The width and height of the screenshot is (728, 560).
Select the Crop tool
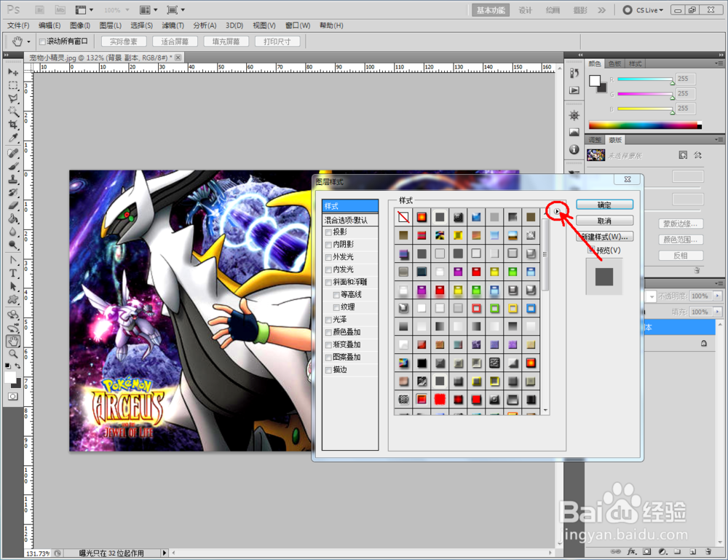point(13,125)
